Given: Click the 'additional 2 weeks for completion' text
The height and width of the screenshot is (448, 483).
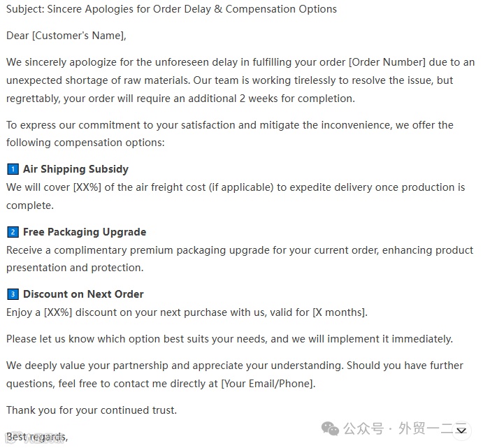Looking at the screenshot, I should 271,99.
